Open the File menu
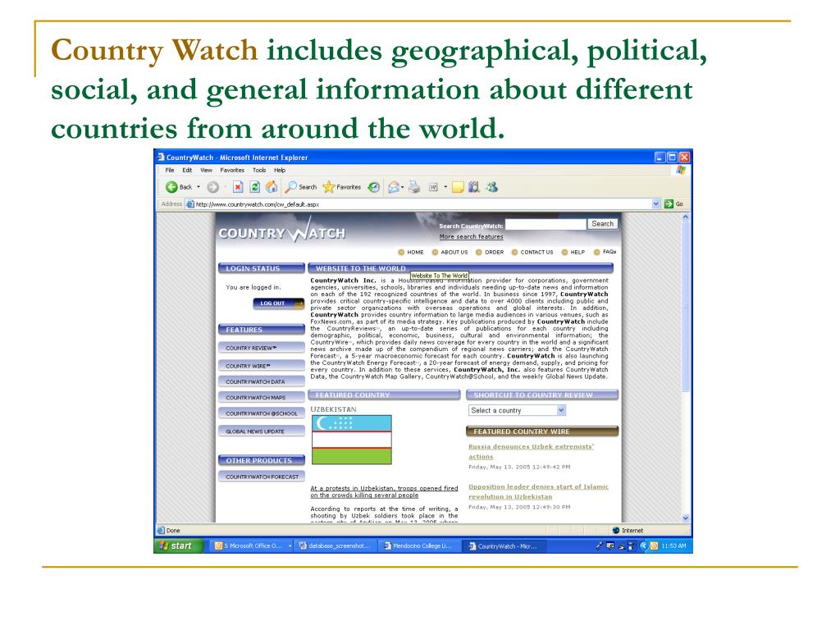Viewport: 840px width, 630px height. click(x=170, y=171)
